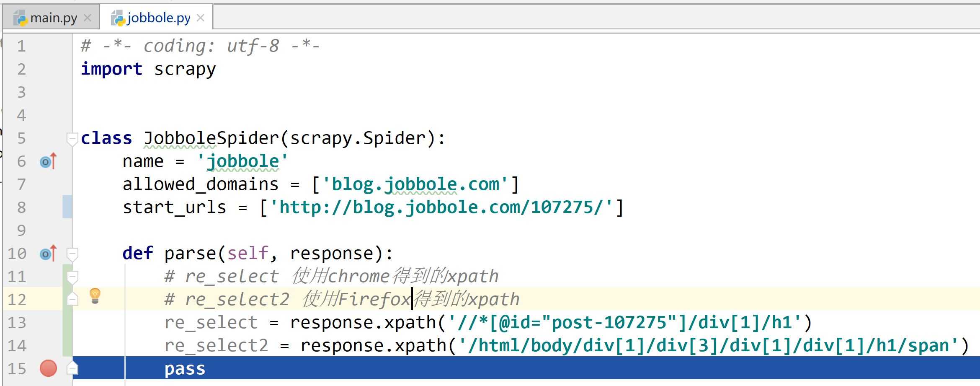
Task: Click the Firefox xpath comment on line 12
Action: tap(342, 300)
